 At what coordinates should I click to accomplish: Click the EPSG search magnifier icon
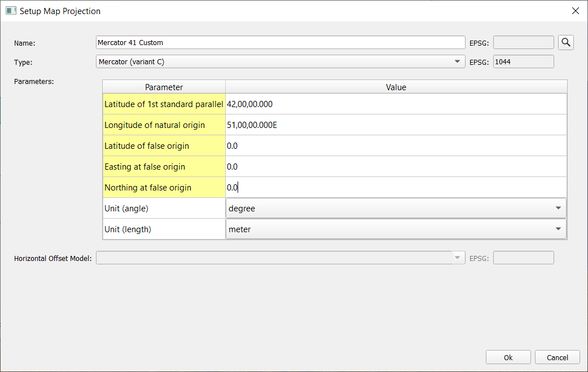(566, 42)
